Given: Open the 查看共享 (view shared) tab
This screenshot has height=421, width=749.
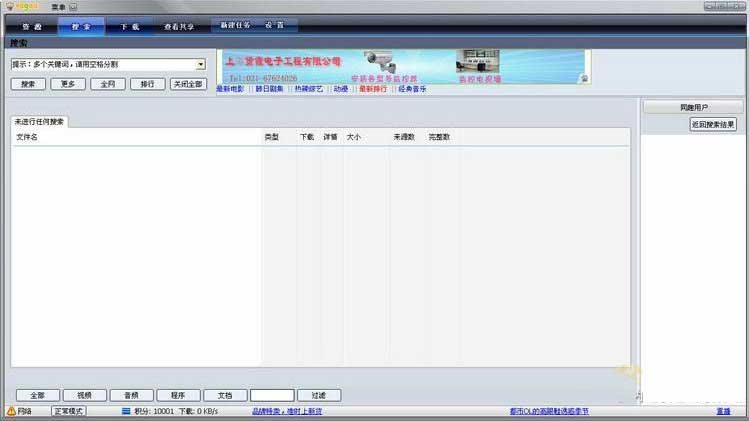Looking at the screenshot, I should tap(180, 26).
